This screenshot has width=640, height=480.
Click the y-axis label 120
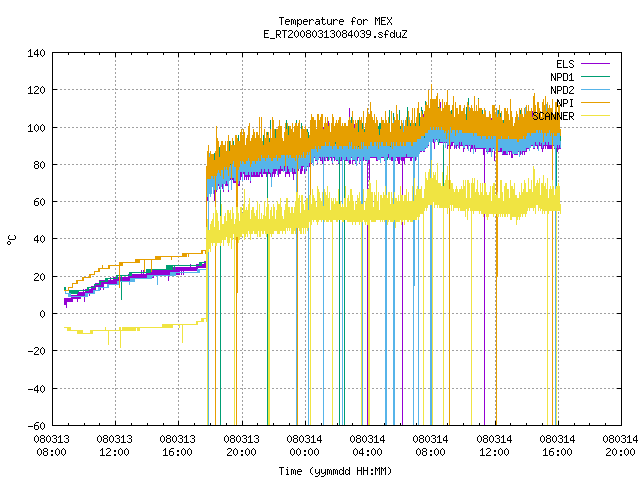[36, 90]
